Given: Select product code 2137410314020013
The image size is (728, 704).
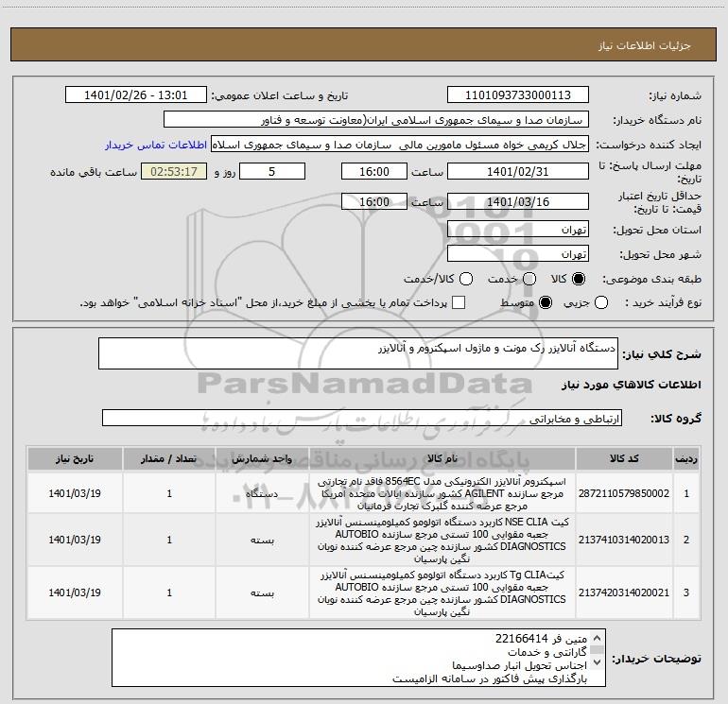Looking at the screenshot, I should [624, 540].
